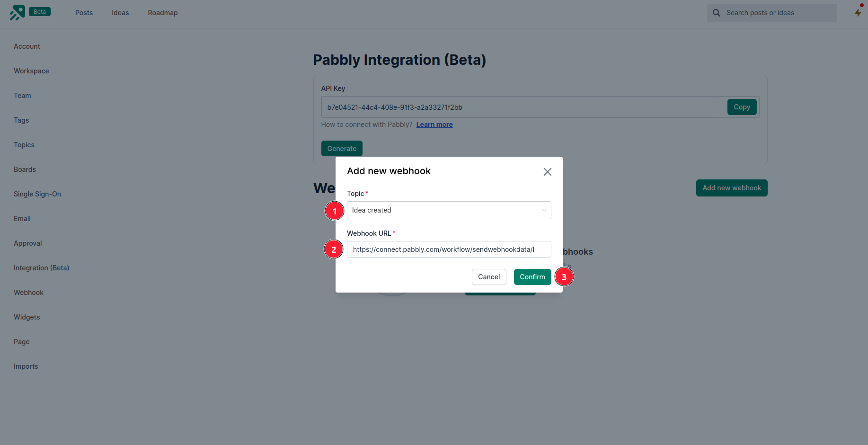Open Account settings in sidebar

pos(27,46)
